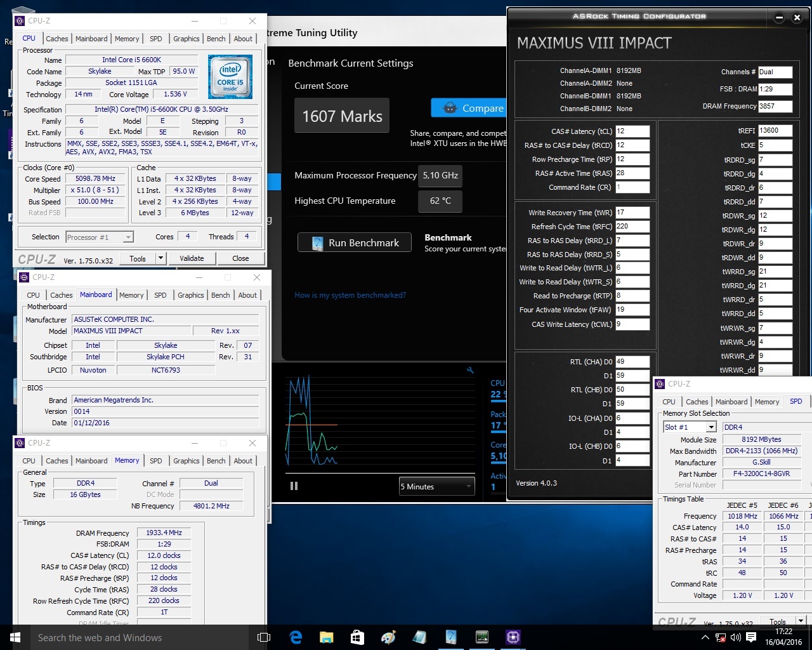The image size is (812, 650).
Task: Click the wrench settings icon above XTU graph
Action: tap(470, 370)
